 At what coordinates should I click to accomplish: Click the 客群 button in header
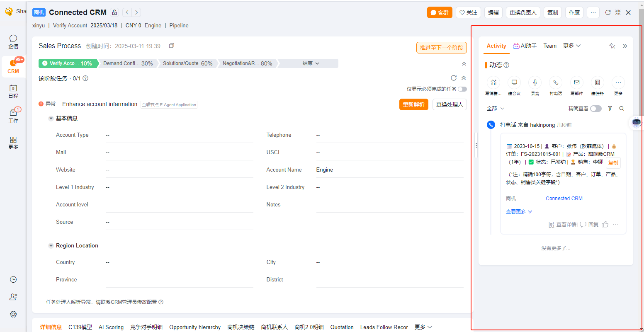pyautogui.click(x=440, y=12)
